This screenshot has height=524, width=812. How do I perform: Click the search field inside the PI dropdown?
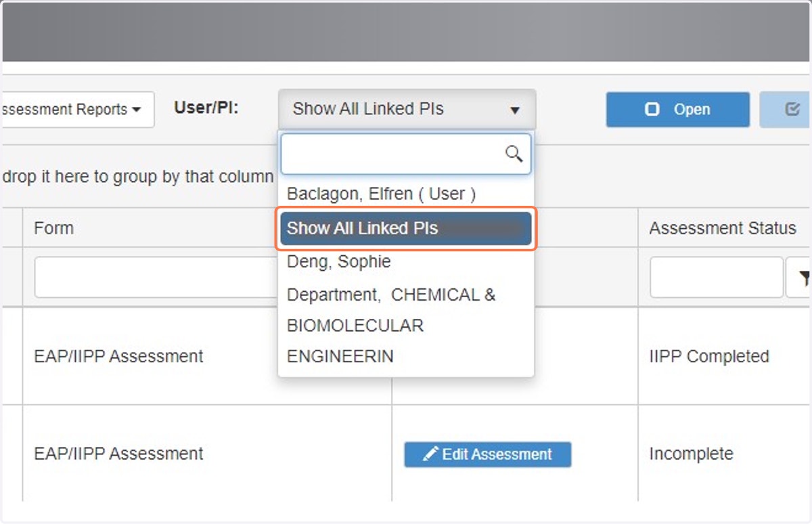tap(406, 154)
